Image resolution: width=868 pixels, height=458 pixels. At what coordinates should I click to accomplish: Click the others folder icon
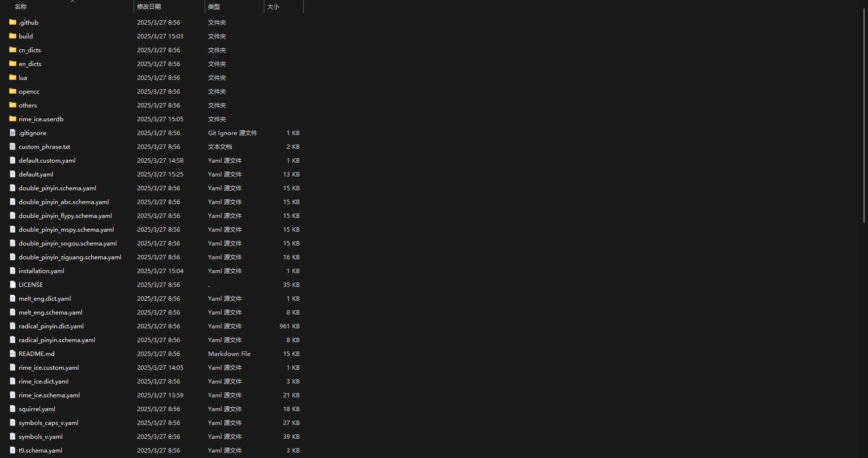point(13,105)
